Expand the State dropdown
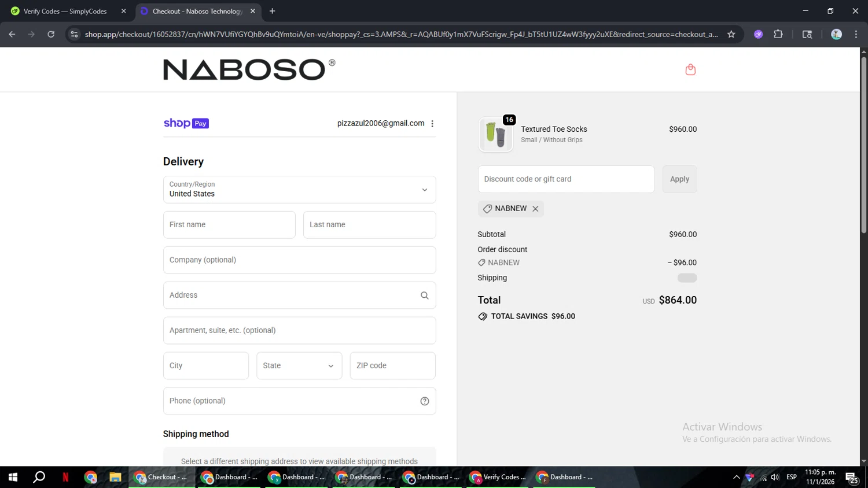This screenshot has height=488, width=868. [x=299, y=365]
